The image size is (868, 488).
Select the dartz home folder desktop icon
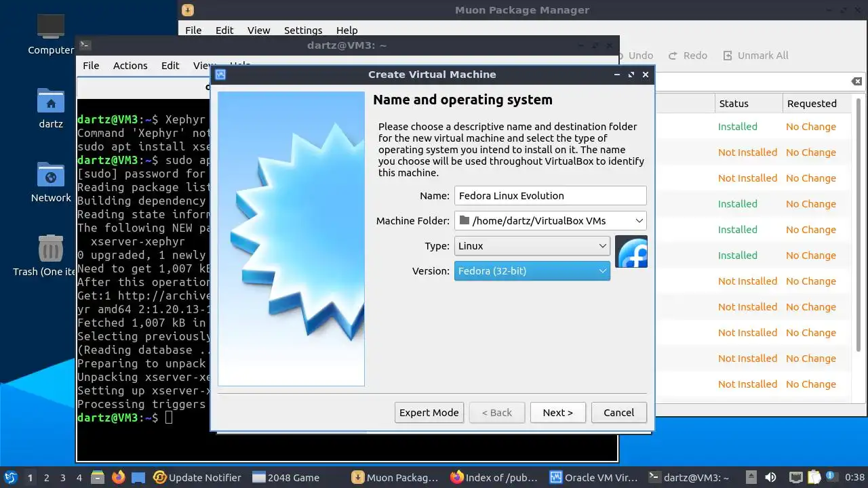(51, 108)
